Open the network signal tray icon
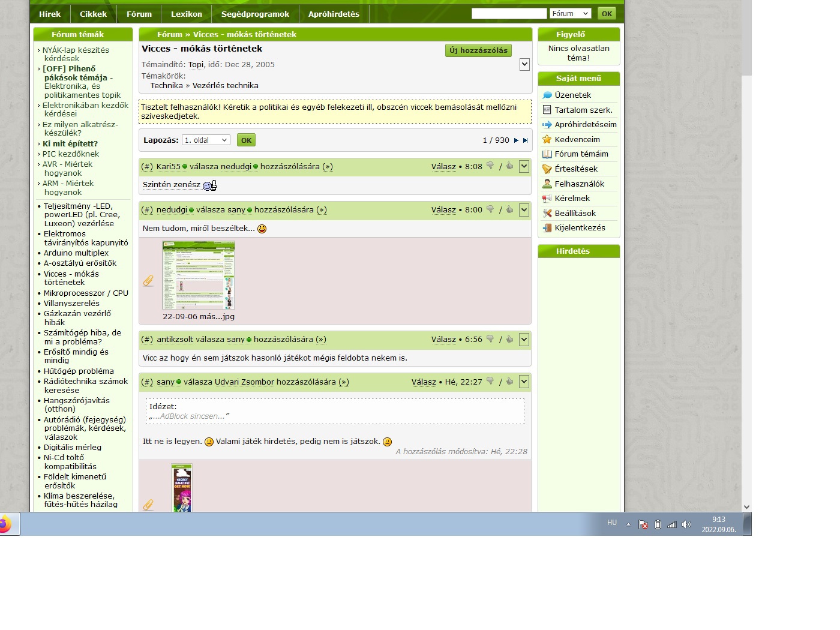This screenshot has height=630, width=840. 672,524
